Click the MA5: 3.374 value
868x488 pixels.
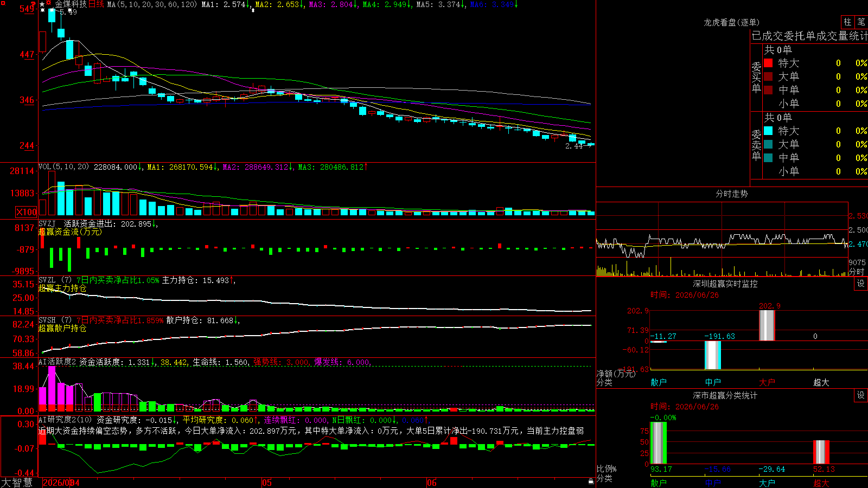pos(440,4)
